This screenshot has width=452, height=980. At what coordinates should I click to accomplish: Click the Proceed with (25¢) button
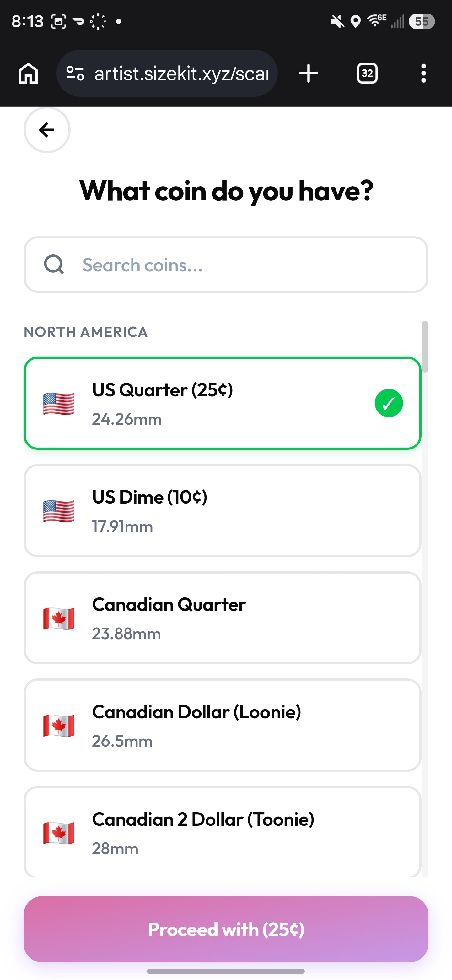point(226,929)
